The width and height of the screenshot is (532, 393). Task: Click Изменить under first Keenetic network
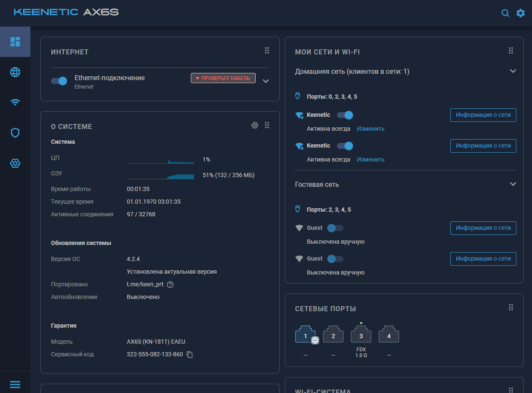click(x=371, y=129)
